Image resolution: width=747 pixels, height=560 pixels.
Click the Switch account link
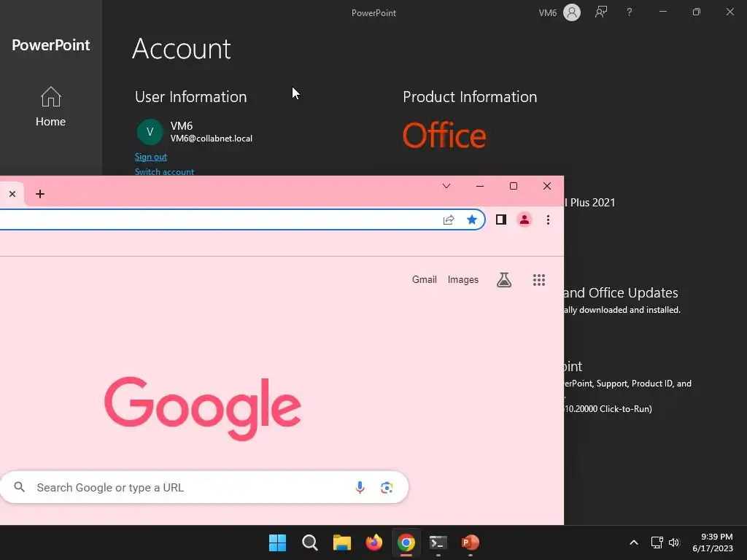164,171
